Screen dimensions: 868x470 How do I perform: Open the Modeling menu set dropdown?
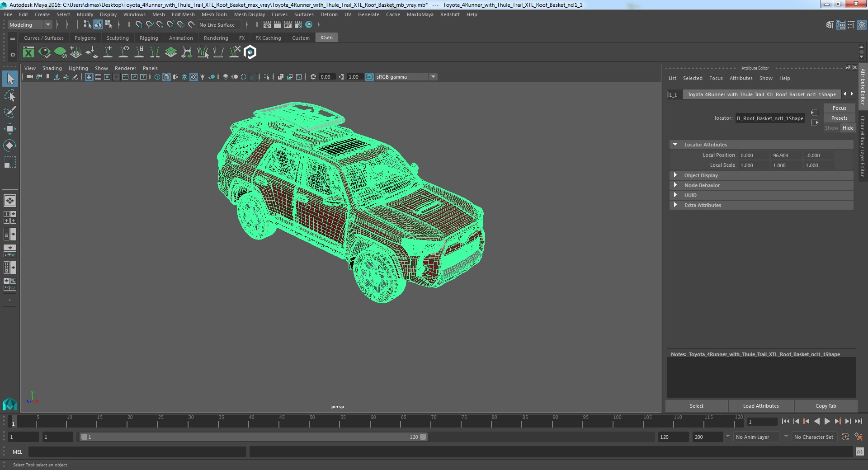point(30,25)
